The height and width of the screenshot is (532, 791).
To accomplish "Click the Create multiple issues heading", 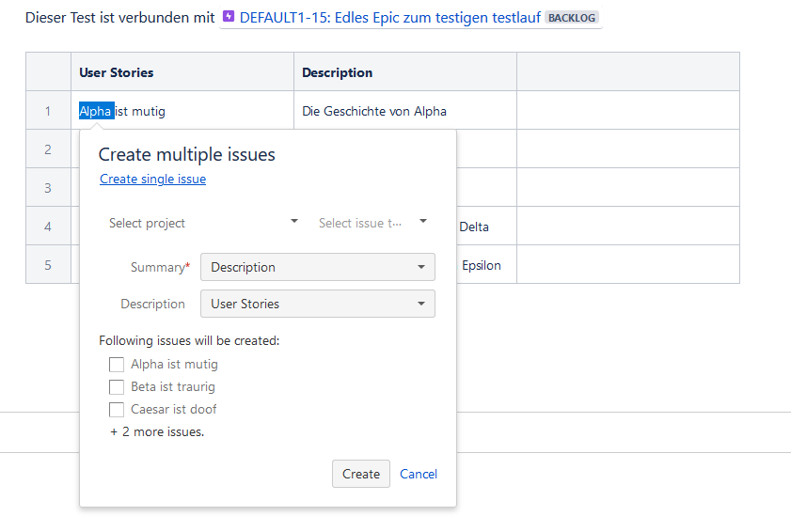I will point(186,154).
